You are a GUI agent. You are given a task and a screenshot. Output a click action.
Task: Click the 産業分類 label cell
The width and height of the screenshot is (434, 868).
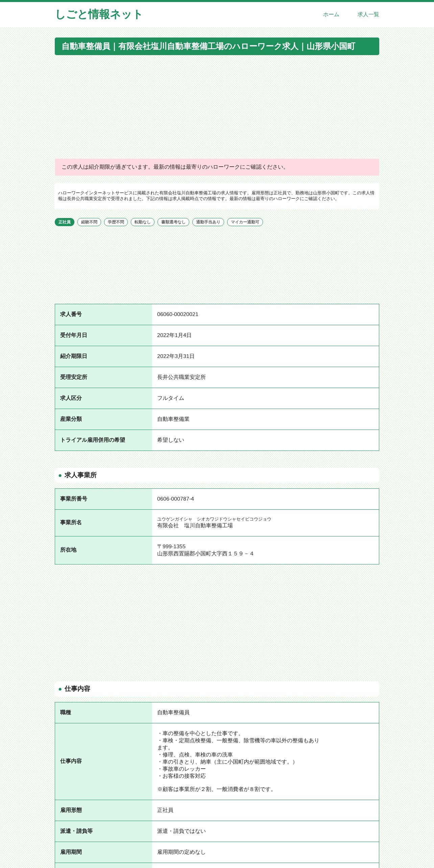[103, 419]
